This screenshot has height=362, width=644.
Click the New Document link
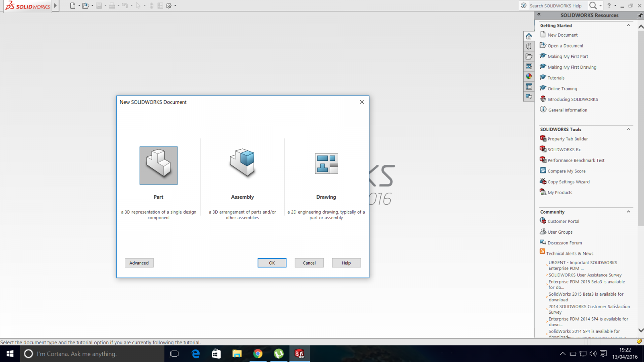pyautogui.click(x=562, y=35)
